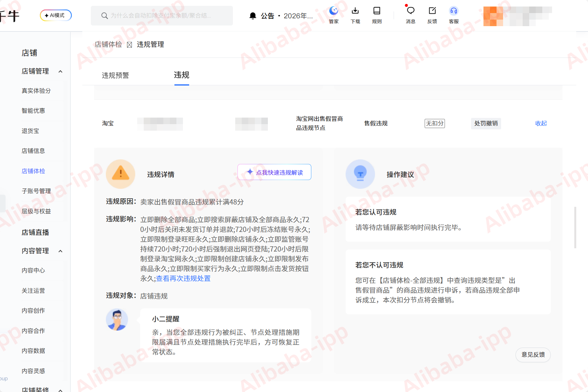Image resolution: width=588 pixels, height=392 pixels.
Task: Click the 违规详情 warning triangle icon
Action: pyautogui.click(x=121, y=174)
